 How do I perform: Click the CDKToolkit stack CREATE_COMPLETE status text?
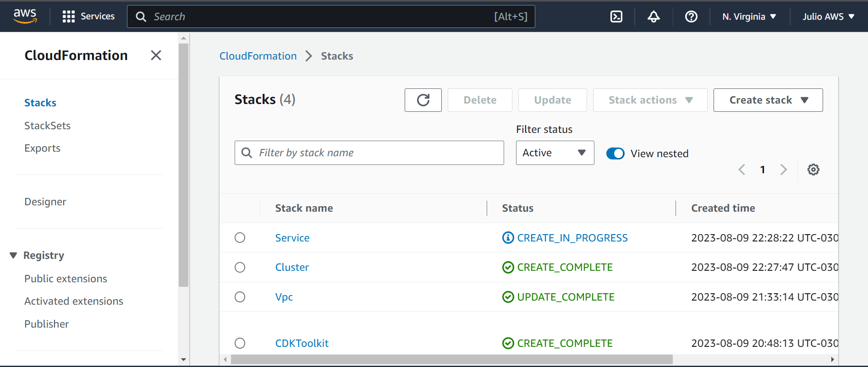[565, 343]
